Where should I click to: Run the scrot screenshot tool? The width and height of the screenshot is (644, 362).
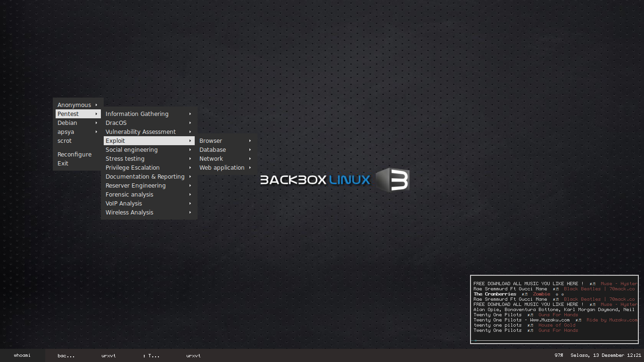pyautogui.click(x=65, y=140)
